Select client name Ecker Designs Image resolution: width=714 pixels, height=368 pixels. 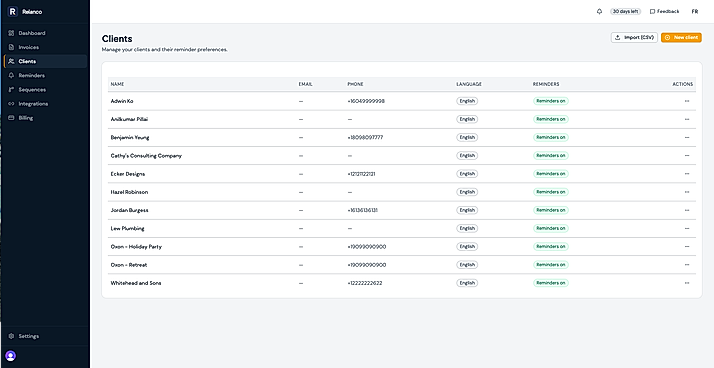click(128, 174)
